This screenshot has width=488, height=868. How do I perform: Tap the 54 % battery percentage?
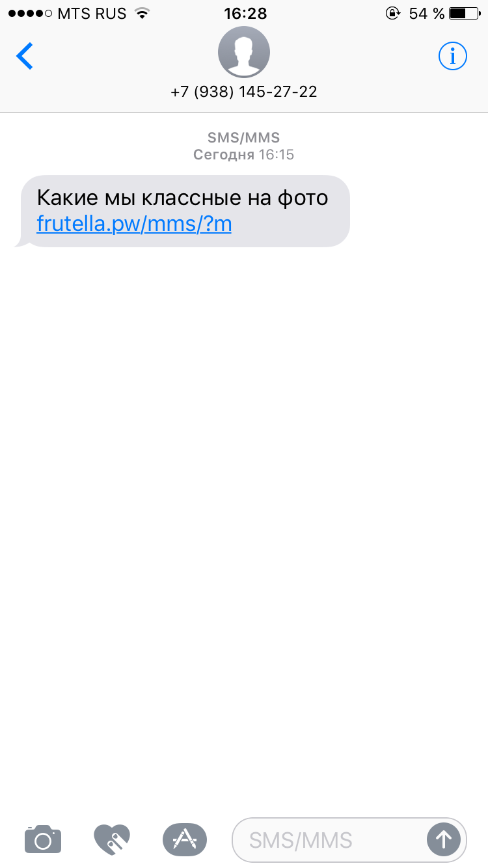427,13
